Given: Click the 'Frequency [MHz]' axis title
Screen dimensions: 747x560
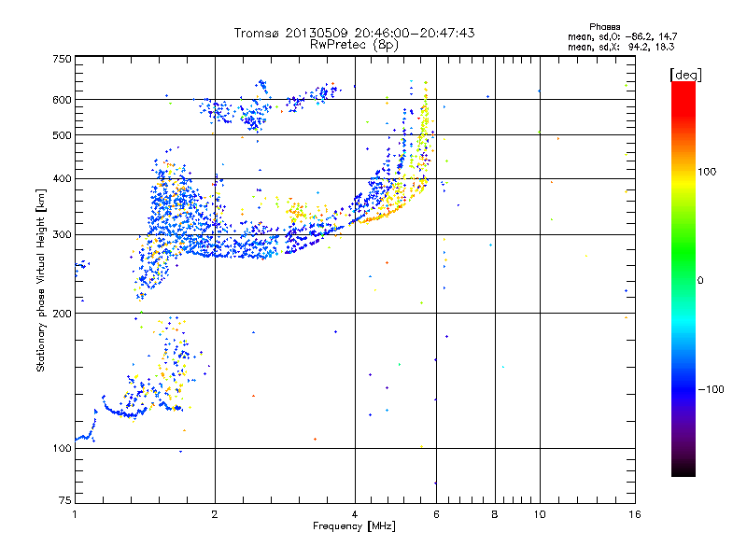Looking at the screenshot, I should coord(354,526).
